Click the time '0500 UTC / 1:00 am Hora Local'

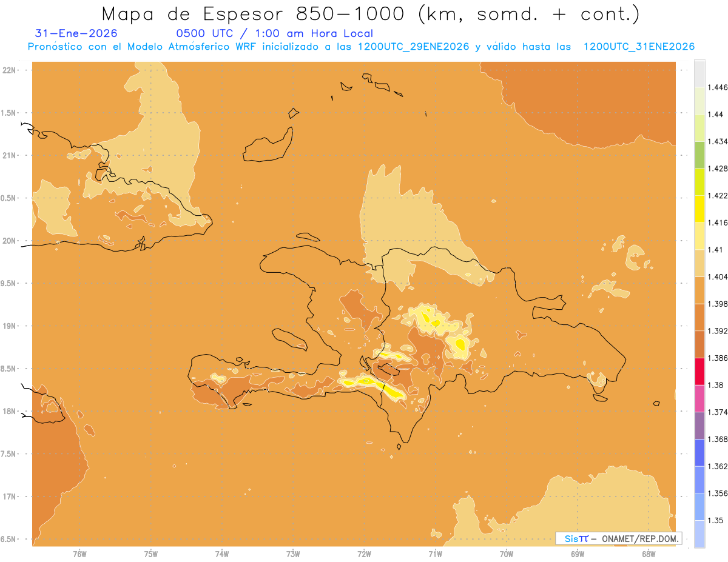pyautogui.click(x=274, y=34)
